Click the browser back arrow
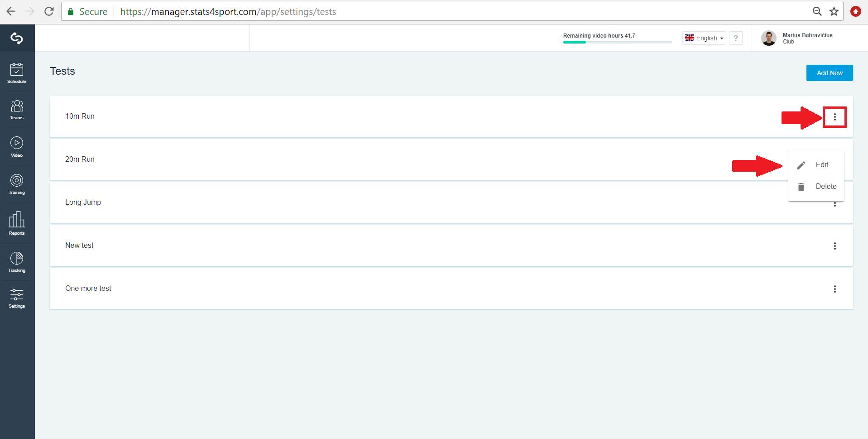Viewport: 868px width, 439px height. pos(11,11)
